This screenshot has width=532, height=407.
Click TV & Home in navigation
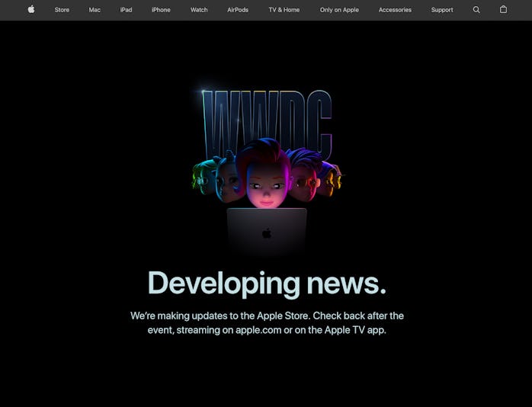tap(284, 10)
